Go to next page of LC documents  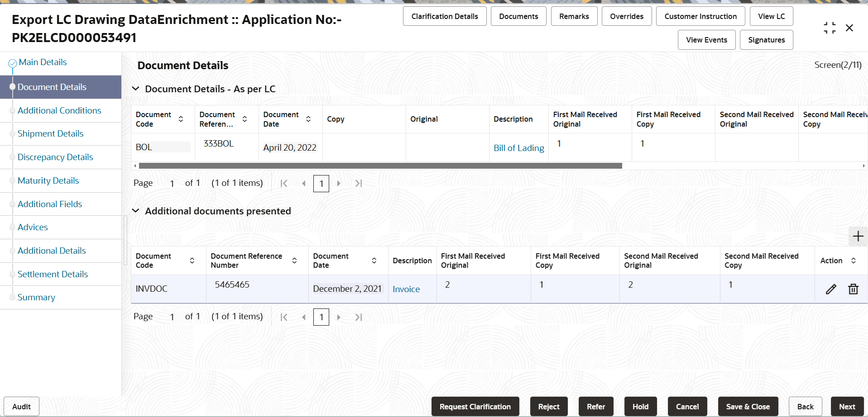pyautogui.click(x=339, y=183)
